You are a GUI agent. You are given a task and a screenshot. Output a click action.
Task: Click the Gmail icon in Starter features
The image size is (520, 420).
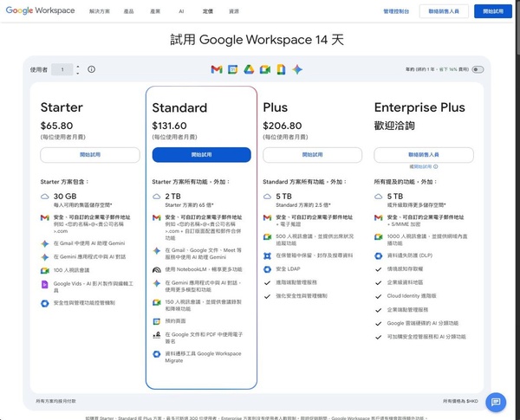coord(45,217)
